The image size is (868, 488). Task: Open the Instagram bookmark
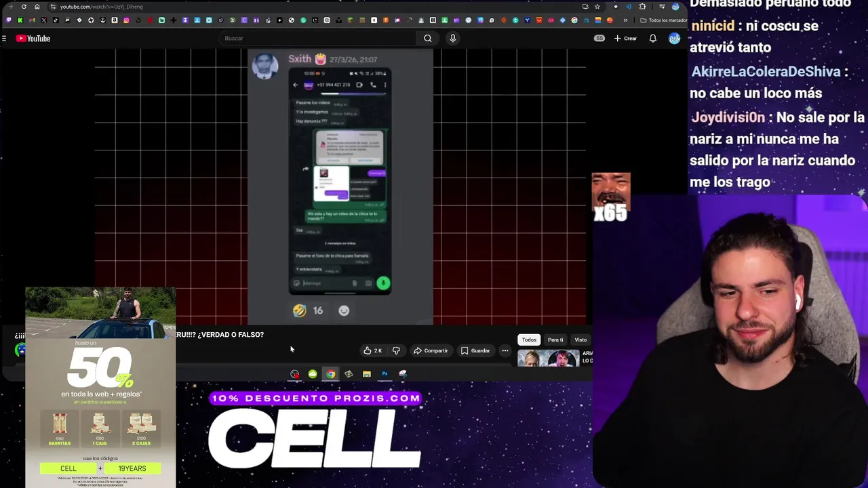click(126, 20)
